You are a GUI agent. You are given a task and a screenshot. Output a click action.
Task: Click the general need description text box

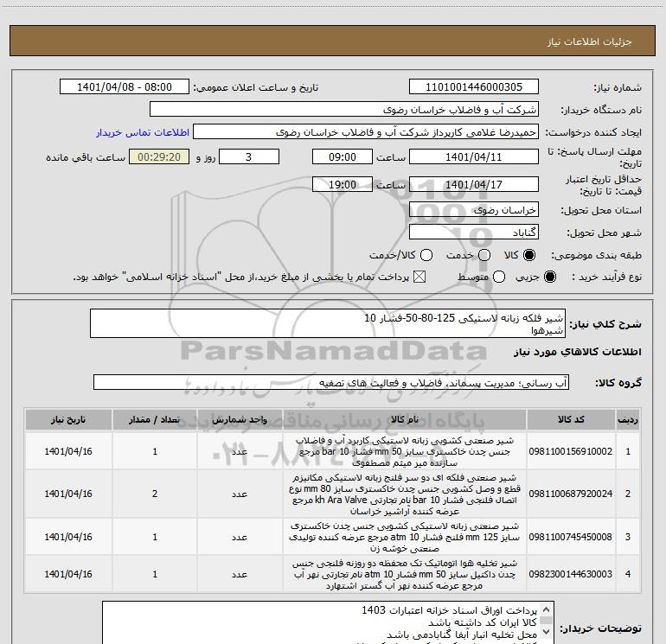click(x=328, y=323)
